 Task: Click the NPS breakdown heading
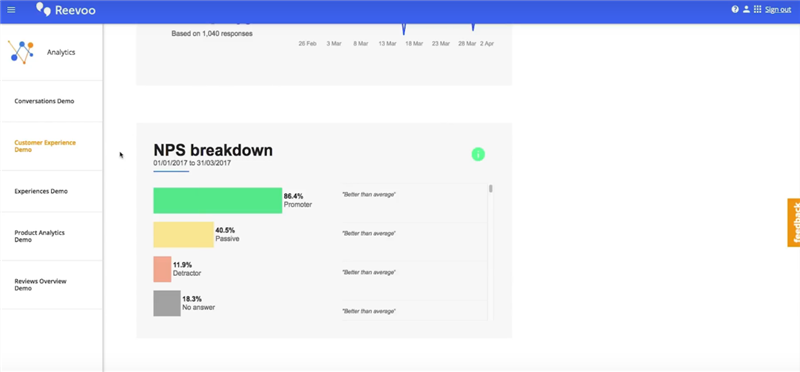coord(213,150)
